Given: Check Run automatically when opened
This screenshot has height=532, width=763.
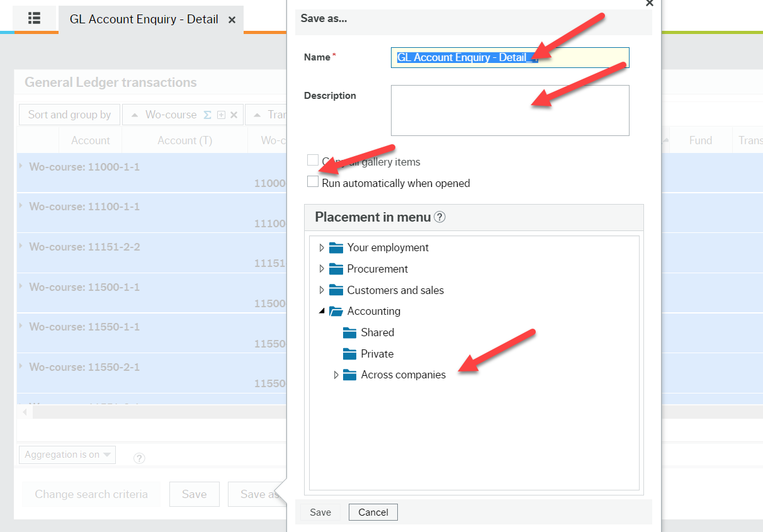Looking at the screenshot, I should tap(313, 181).
